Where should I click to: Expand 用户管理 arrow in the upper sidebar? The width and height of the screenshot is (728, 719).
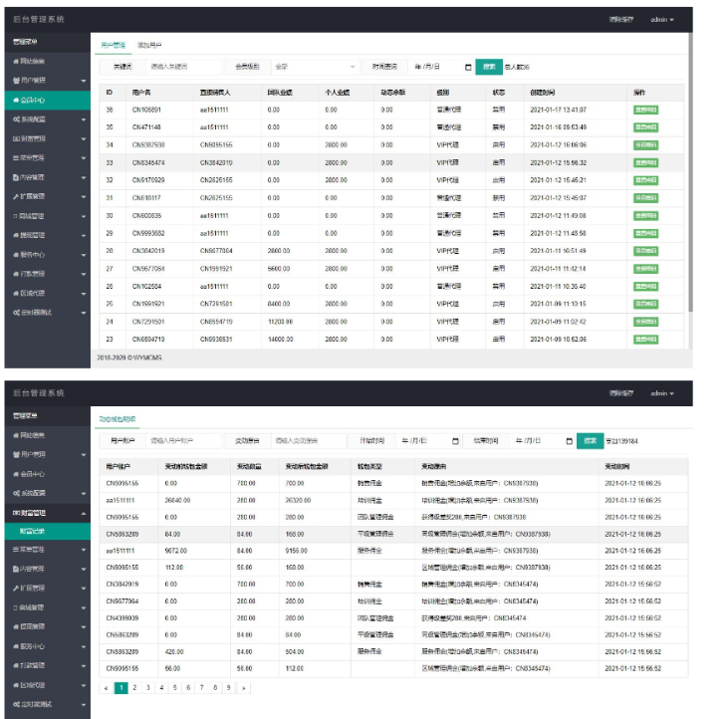[x=83, y=81]
